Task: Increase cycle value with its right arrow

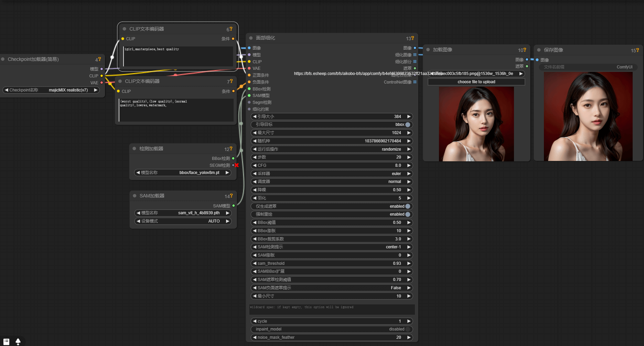Action: (x=409, y=321)
